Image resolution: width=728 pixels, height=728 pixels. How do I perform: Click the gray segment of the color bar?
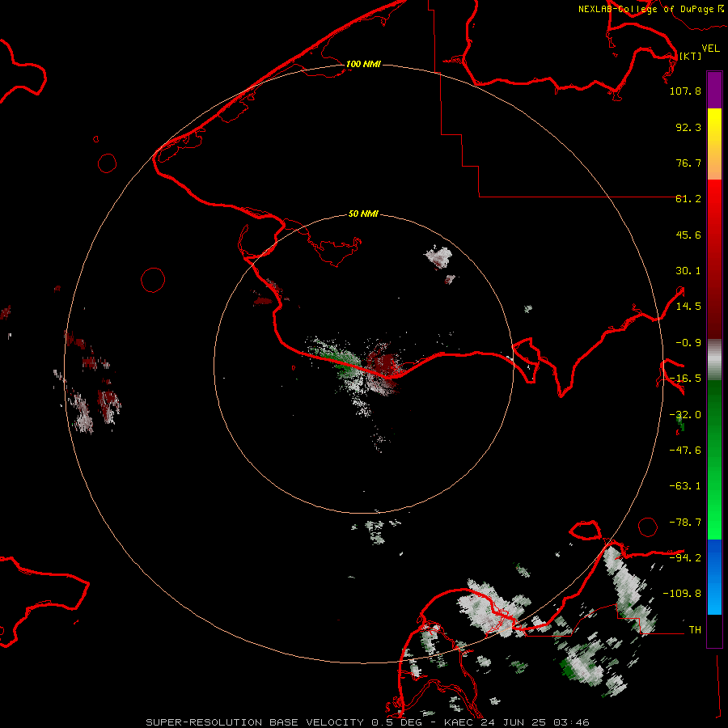click(714, 360)
